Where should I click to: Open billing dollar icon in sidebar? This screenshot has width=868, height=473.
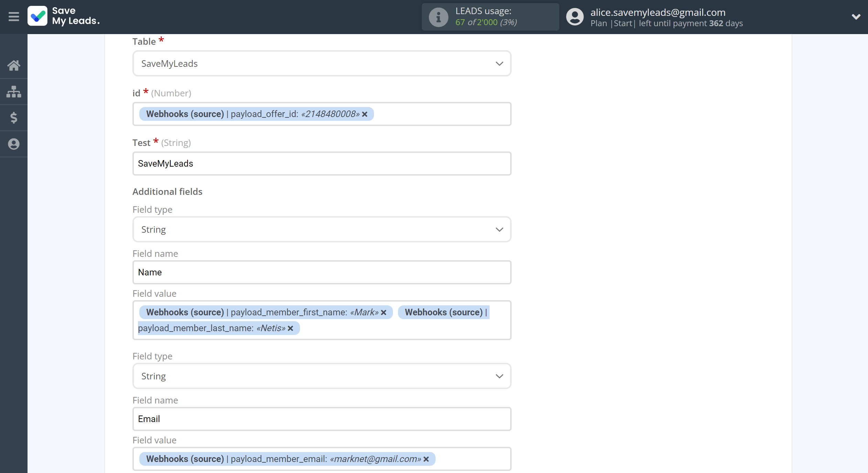coord(14,118)
